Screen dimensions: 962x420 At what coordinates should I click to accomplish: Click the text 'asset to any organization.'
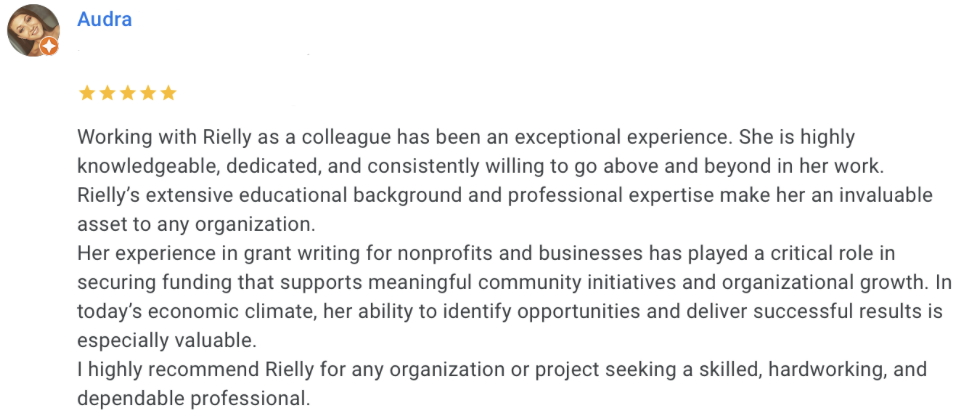tap(196, 225)
